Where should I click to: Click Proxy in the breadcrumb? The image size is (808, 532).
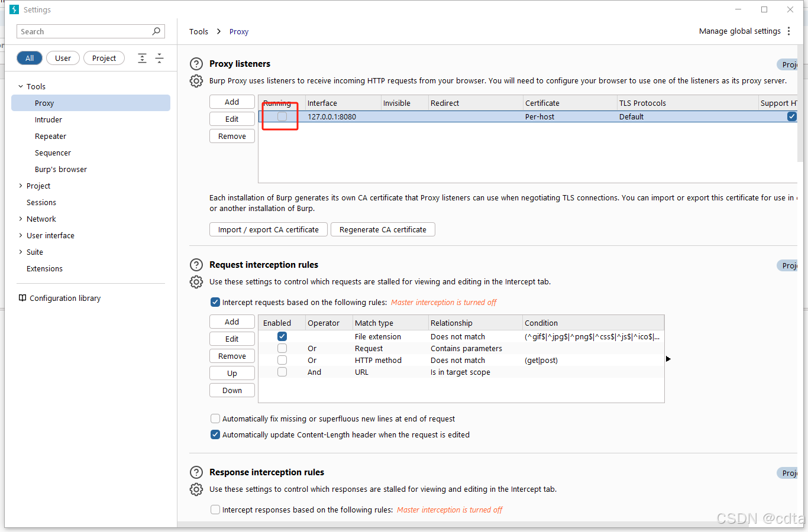coord(239,31)
